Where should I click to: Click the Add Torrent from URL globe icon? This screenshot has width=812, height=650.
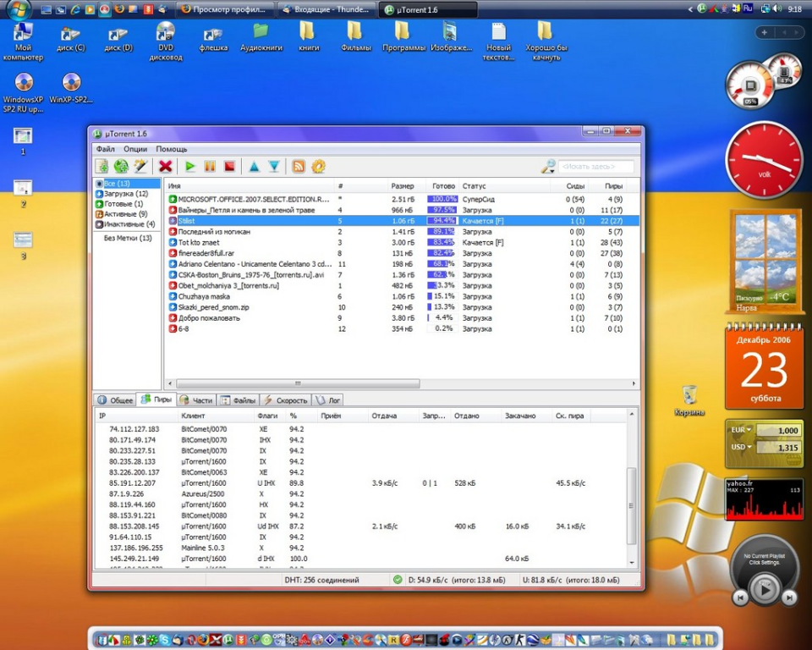(x=121, y=167)
